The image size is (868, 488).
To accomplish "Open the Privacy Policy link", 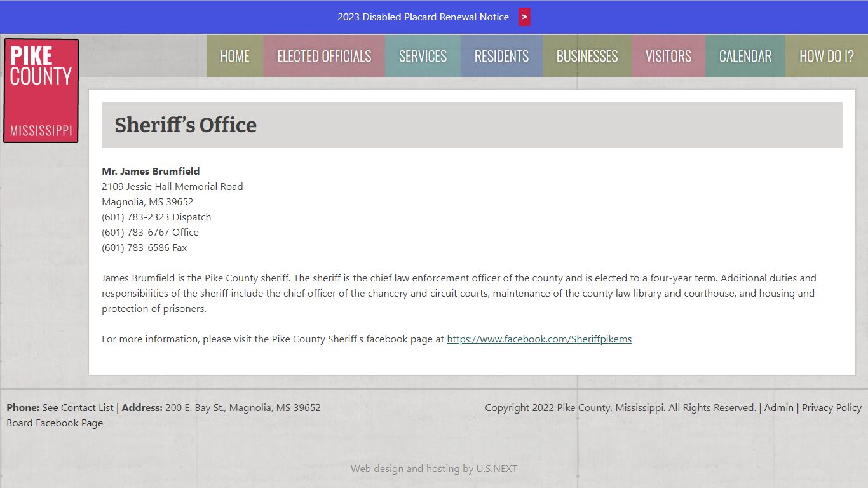I will [831, 408].
